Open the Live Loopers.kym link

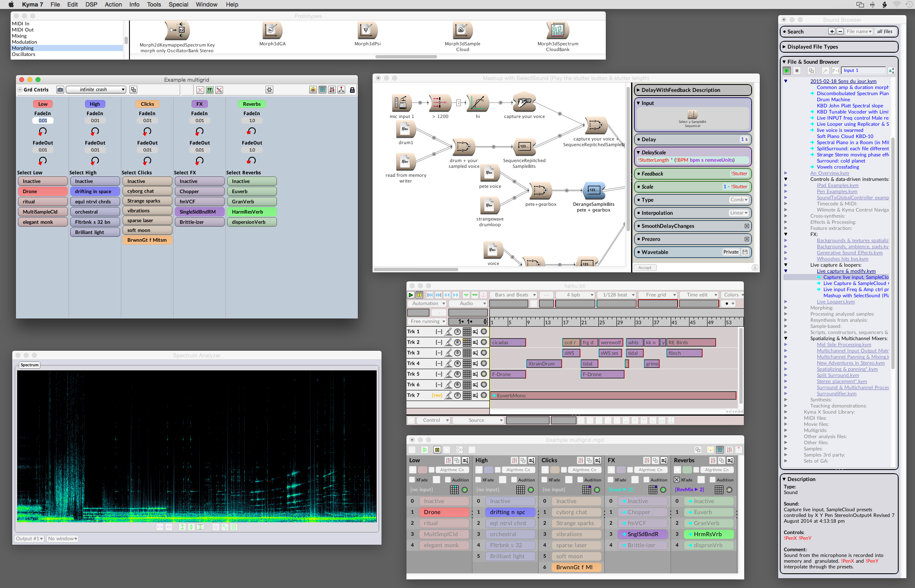(x=835, y=302)
